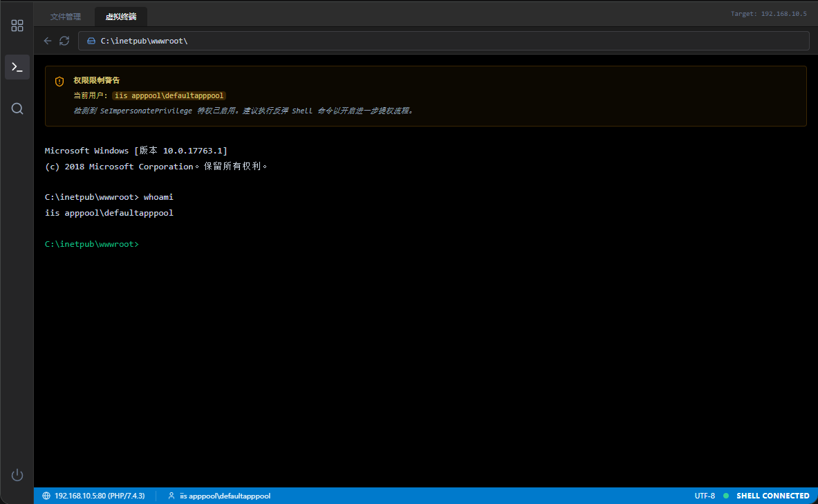Go back using the left arrow

click(48, 41)
